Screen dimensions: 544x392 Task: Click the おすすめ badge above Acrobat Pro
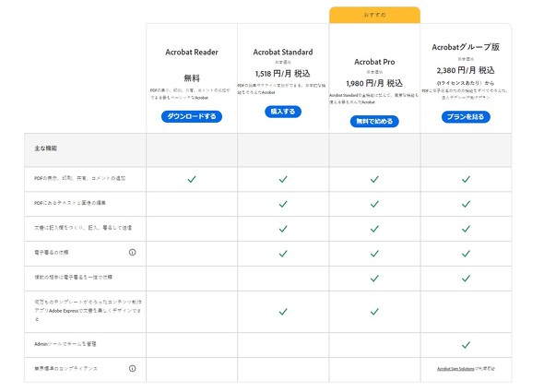tap(374, 15)
